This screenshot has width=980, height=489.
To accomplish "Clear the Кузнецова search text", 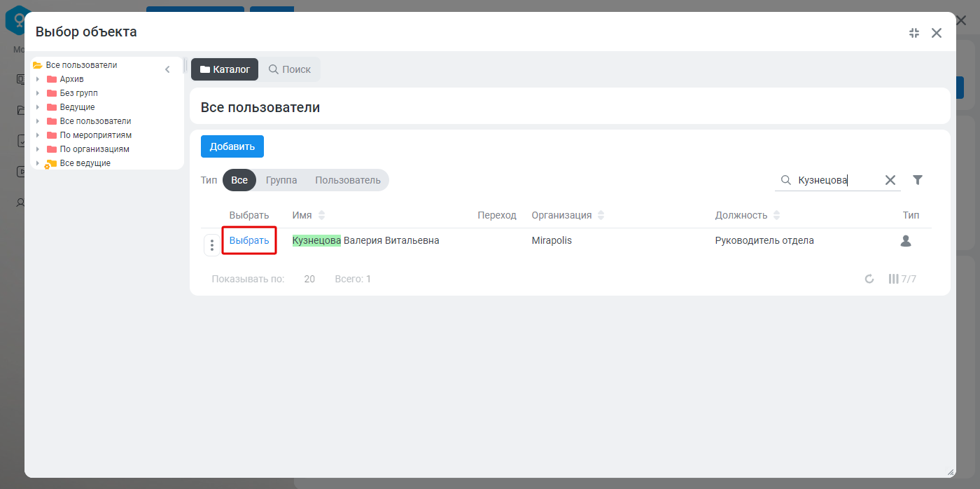I will tap(890, 180).
